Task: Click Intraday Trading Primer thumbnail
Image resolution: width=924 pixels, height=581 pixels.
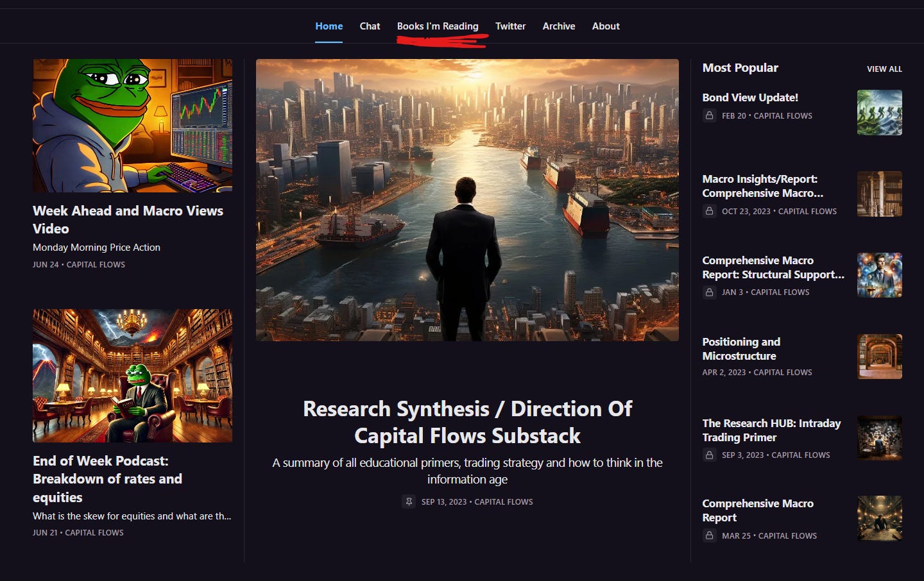Action: [880, 438]
